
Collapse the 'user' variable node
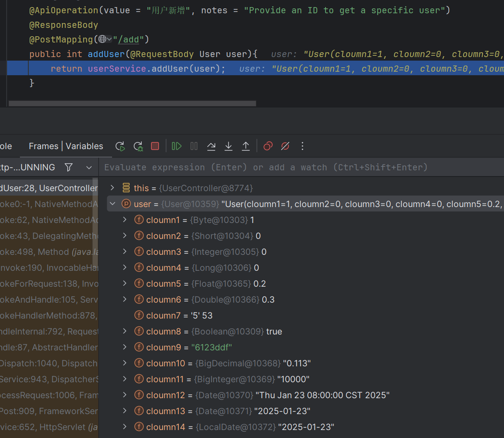112,204
